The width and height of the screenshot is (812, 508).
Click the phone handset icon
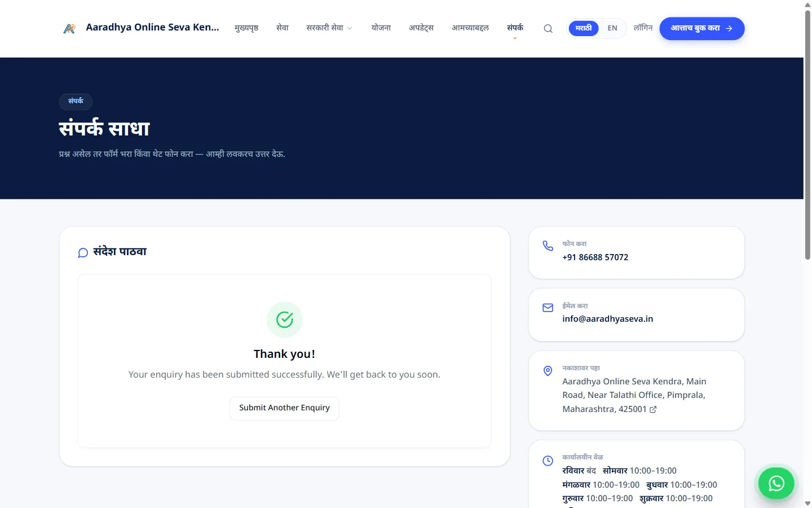click(x=548, y=246)
